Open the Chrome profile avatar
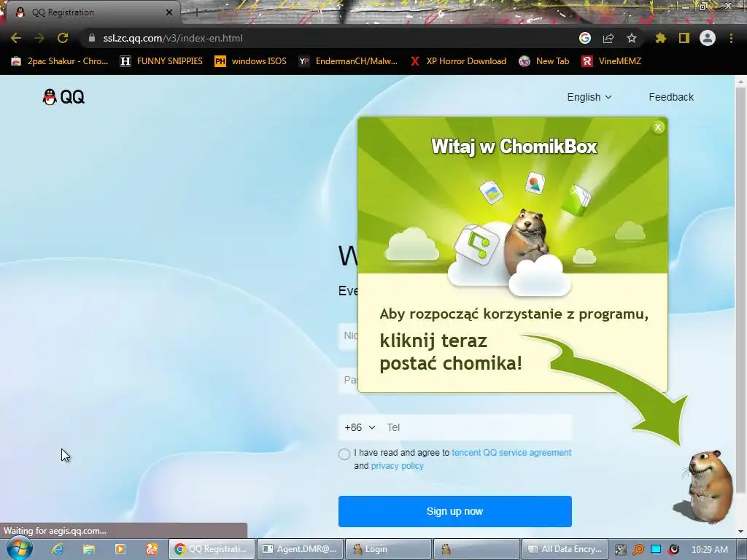This screenshot has width=747, height=560. click(708, 38)
